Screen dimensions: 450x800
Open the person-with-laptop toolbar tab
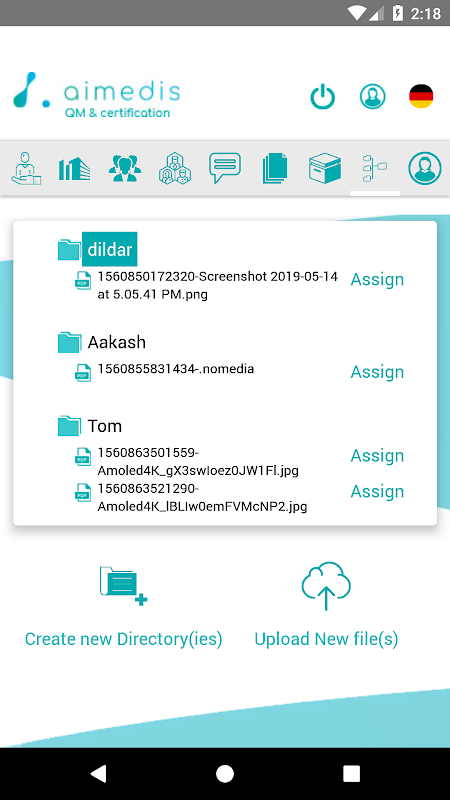point(26,168)
